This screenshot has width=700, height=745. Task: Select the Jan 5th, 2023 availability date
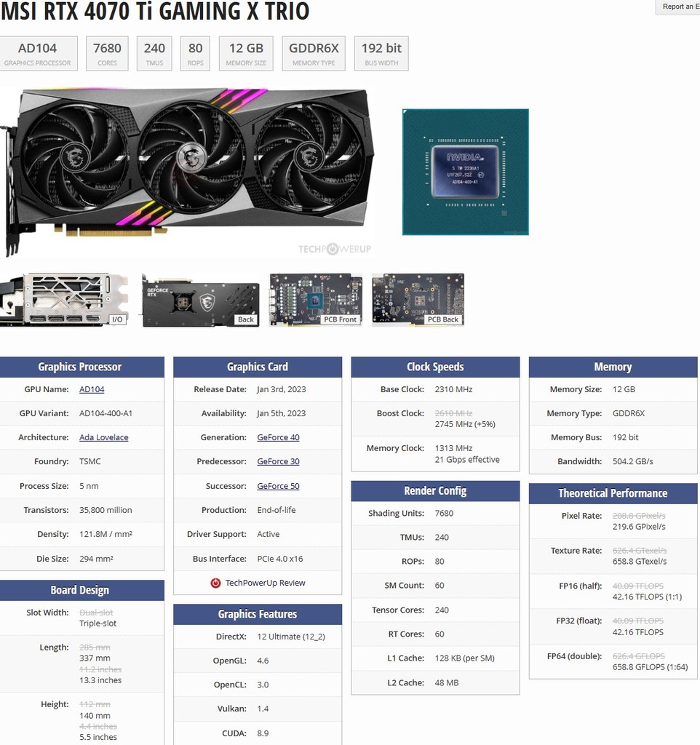click(x=282, y=413)
